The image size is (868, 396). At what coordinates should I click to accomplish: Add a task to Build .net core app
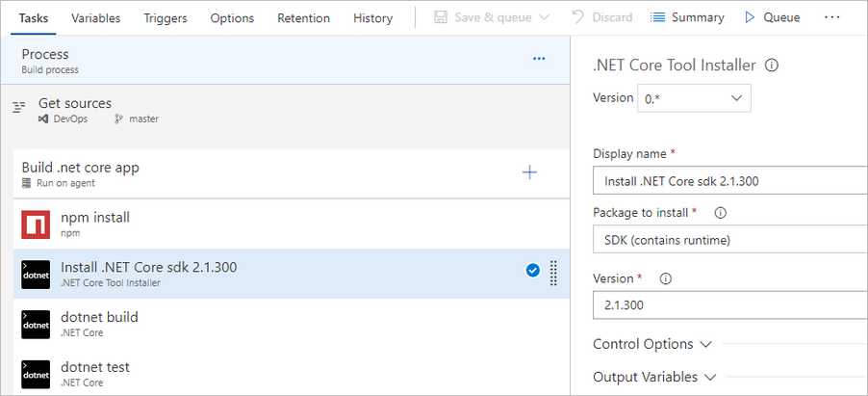click(x=530, y=172)
